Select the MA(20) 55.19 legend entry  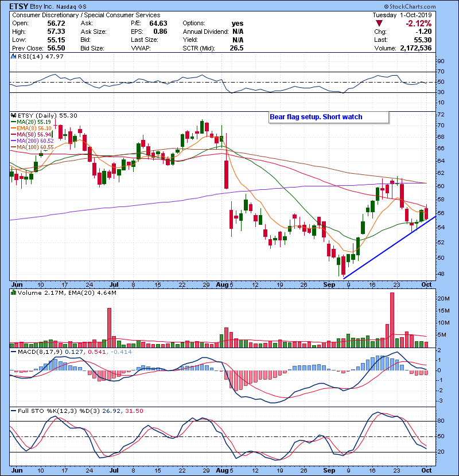click(x=30, y=122)
